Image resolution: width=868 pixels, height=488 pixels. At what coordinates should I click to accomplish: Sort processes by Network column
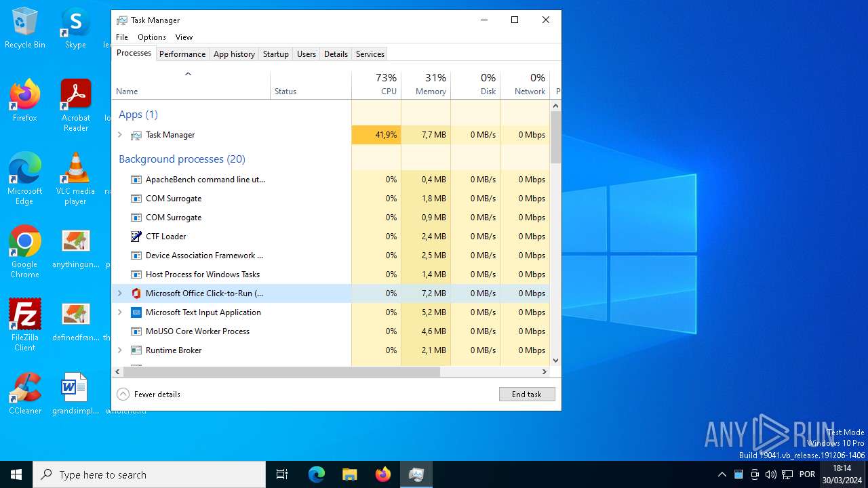click(x=525, y=84)
